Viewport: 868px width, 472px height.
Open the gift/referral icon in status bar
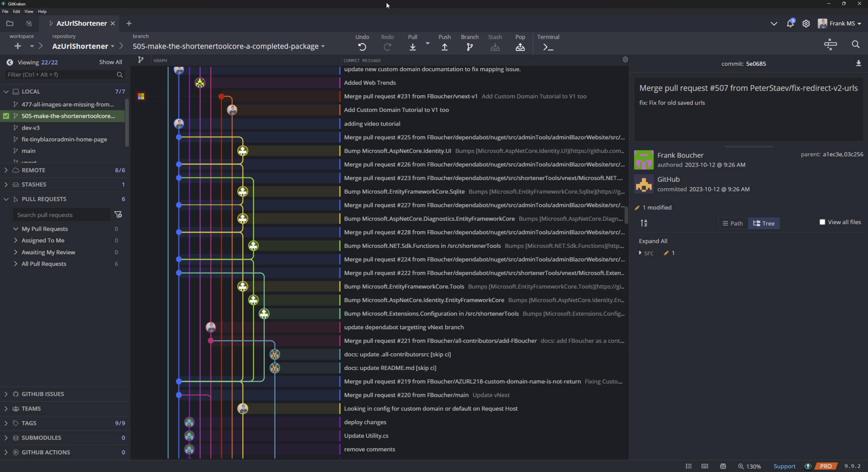pyautogui.click(x=723, y=466)
